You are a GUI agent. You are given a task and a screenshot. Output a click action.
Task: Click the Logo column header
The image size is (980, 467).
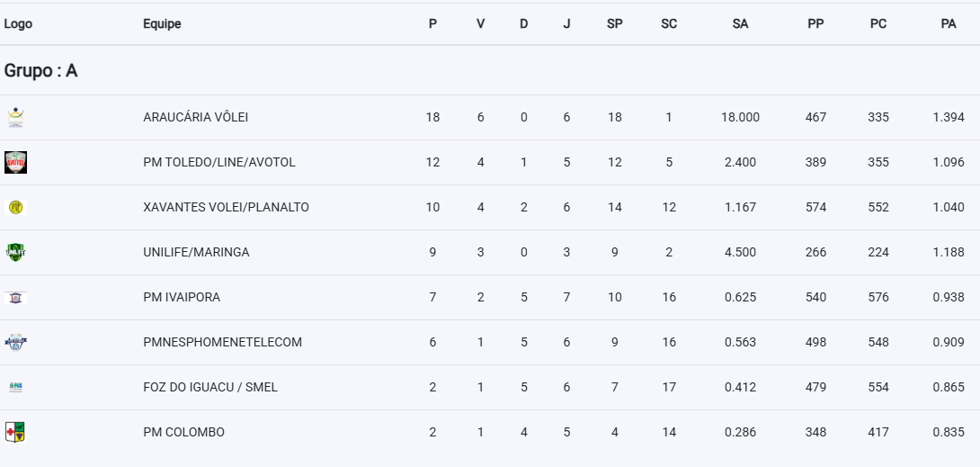[18, 23]
